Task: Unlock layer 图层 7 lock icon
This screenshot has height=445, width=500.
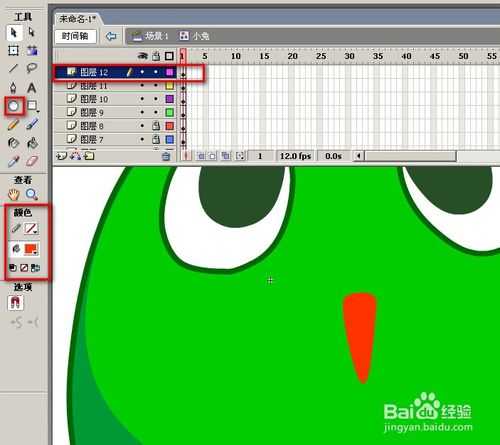Action: (x=156, y=139)
